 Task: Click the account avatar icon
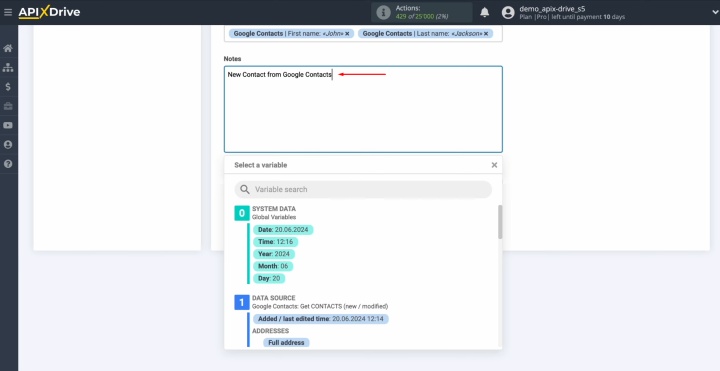[x=508, y=12]
